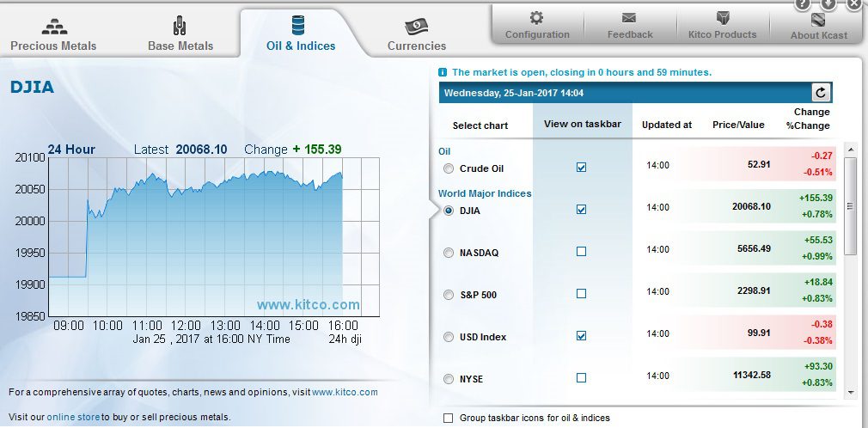Viewport: 868px width, 428px height.
Task: Select the S&P 500 chart radio button
Action: (x=449, y=295)
